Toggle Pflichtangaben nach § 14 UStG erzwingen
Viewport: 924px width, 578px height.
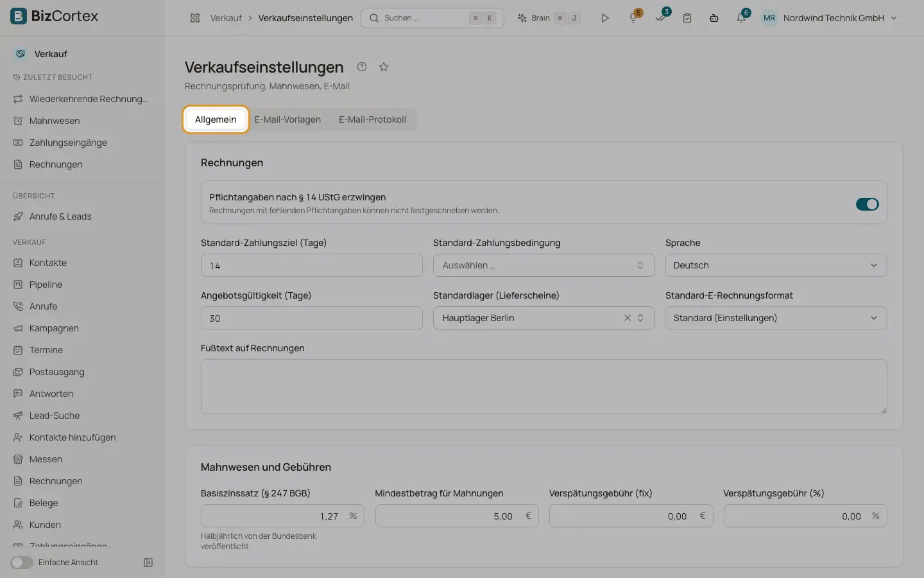pyautogui.click(x=867, y=204)
